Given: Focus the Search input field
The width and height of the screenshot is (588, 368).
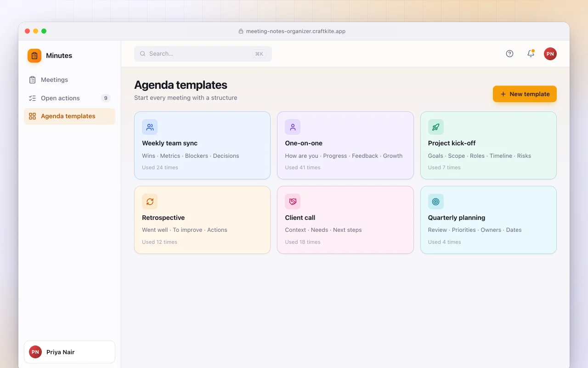Looking at the screenshot, I should 203,54.
